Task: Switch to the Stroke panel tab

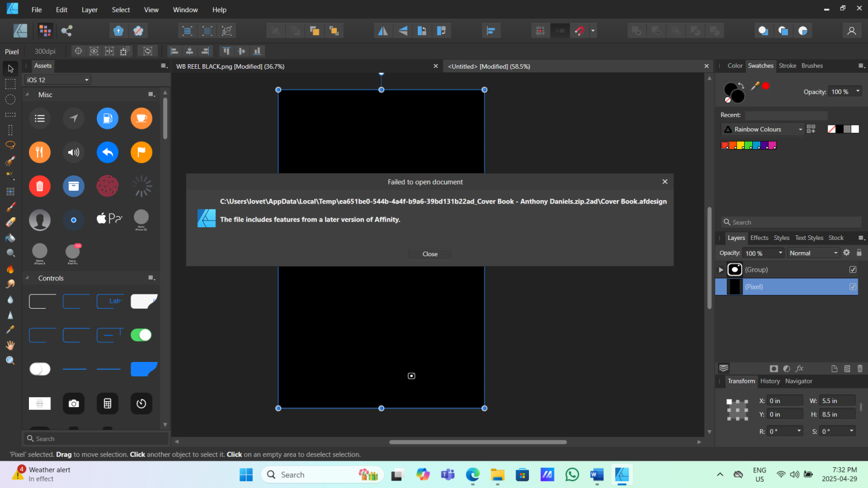Action: [x=787, y=66]
